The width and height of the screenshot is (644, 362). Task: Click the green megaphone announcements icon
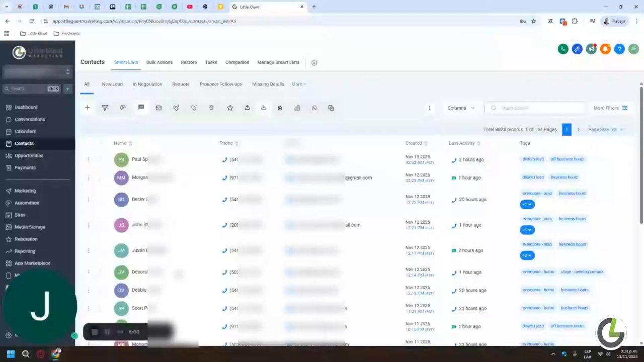click(x=591, y=49)
